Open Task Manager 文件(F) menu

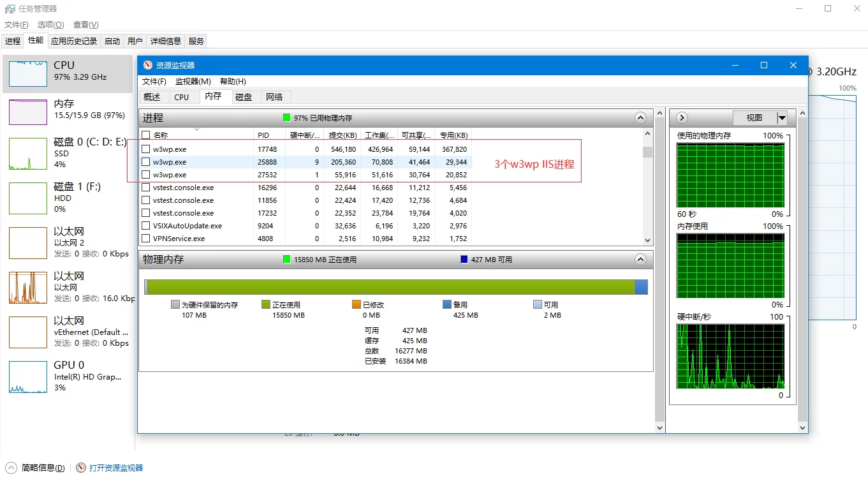tap(17, 25)
